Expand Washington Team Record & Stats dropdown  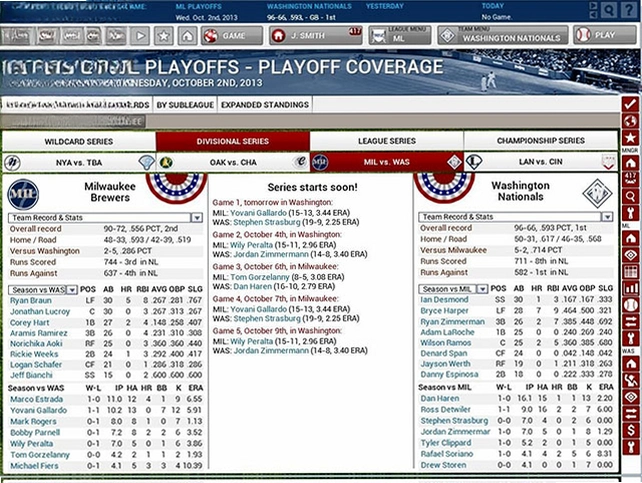coord(515,217)
